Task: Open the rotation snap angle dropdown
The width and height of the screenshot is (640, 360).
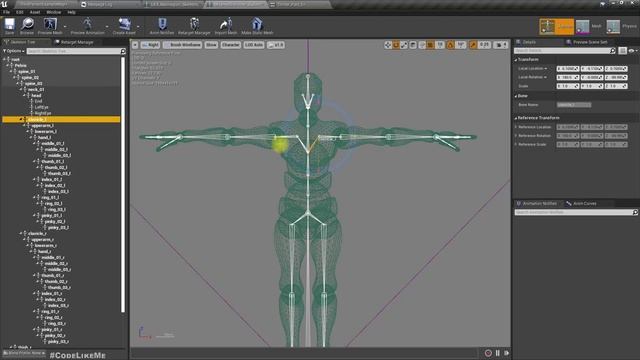Action: [x=460, y=45]
